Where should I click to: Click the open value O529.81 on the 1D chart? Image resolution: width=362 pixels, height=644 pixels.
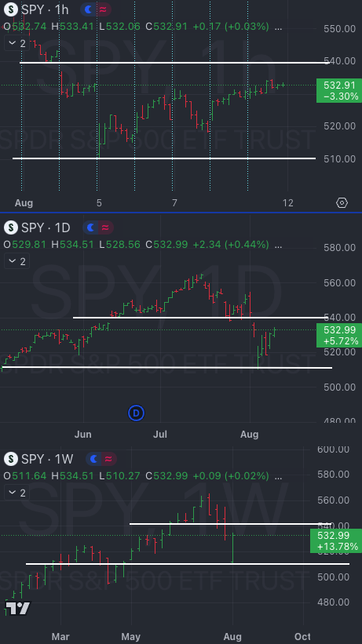point(24,245)
